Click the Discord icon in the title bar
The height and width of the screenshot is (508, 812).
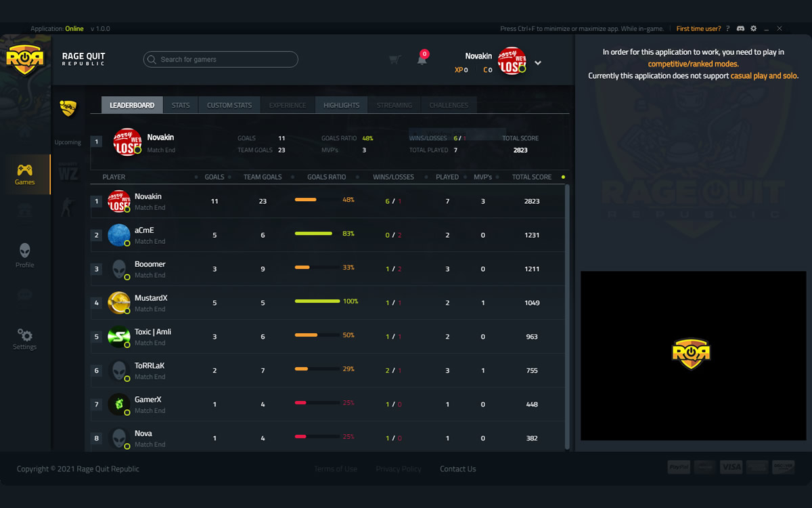pyautogui.click(x=740, y=28)
